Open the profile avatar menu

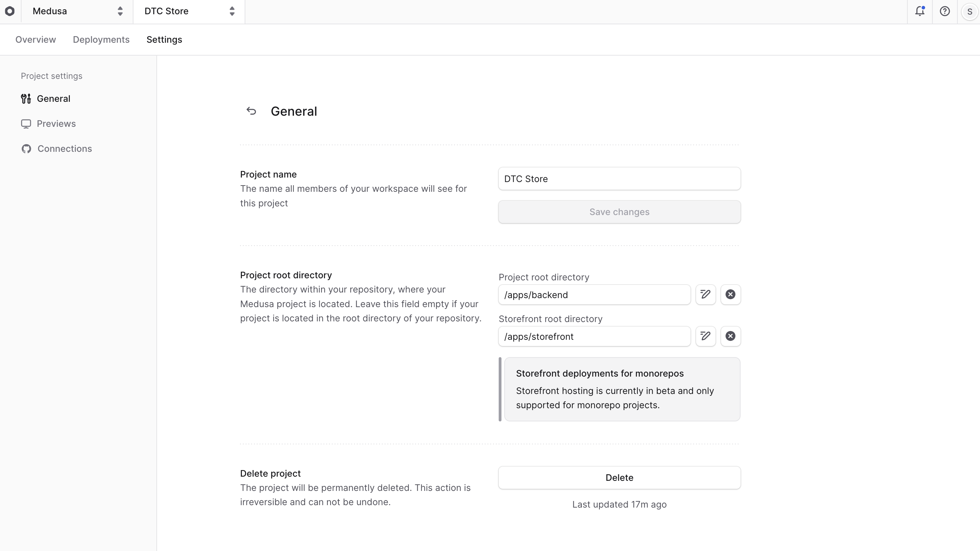[x=969, y=11]
